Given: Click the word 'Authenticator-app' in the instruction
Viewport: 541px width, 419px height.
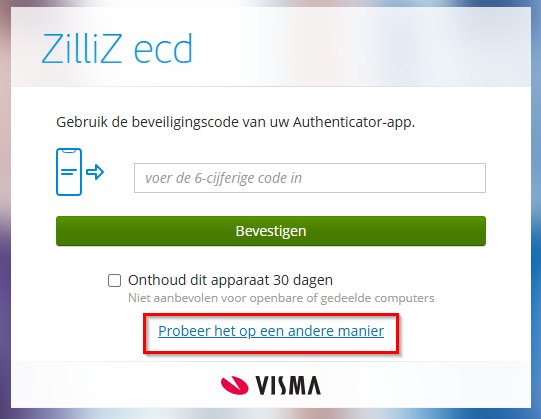Looking at the screenshot, I should (x=353, y=122).
